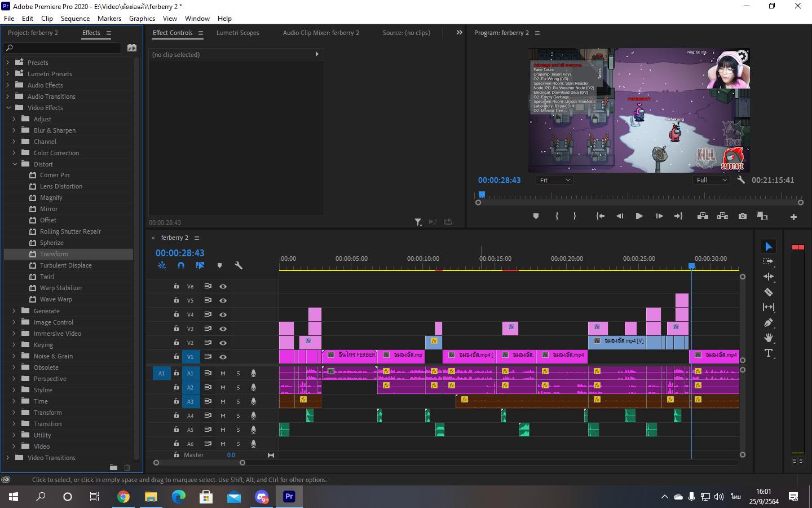Image resolution: width=812 pixels, height=508 pixels.
Task: Open the Graphics menu
Action: coord(142,18)
